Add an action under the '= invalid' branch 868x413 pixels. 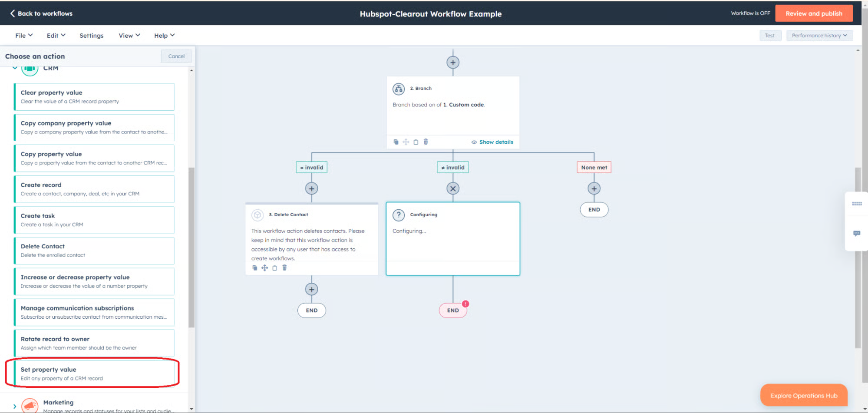pos(311,188)
